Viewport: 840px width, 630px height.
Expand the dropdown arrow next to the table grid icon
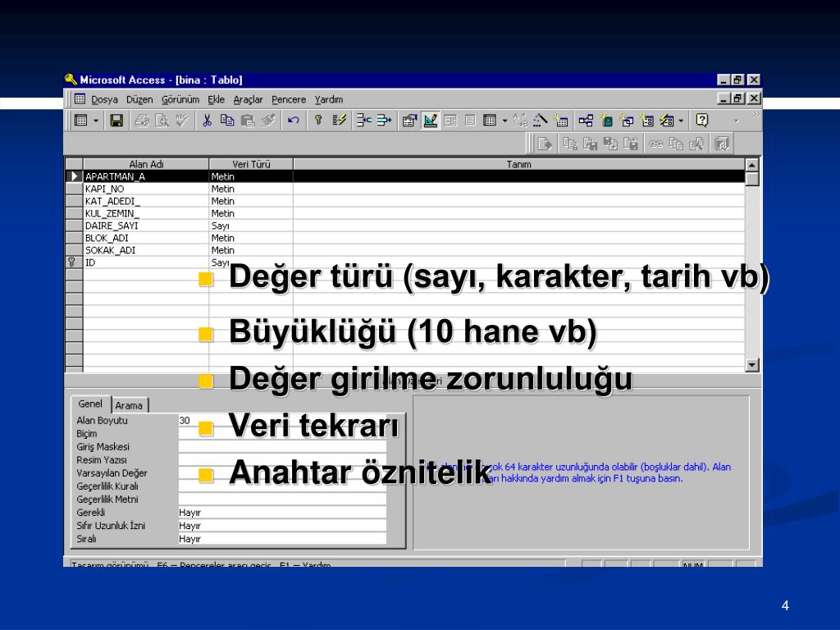coord(504,121)
